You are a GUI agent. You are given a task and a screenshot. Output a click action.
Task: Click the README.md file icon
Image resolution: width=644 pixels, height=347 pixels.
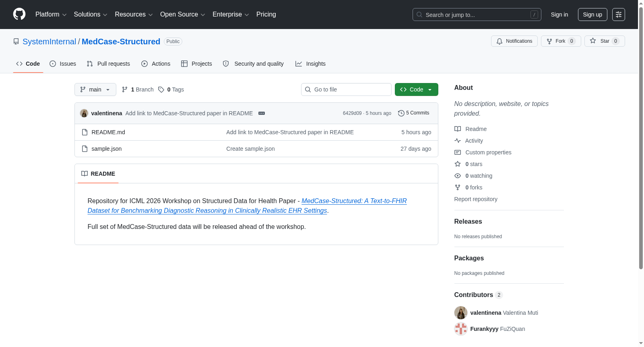(85, 132)
